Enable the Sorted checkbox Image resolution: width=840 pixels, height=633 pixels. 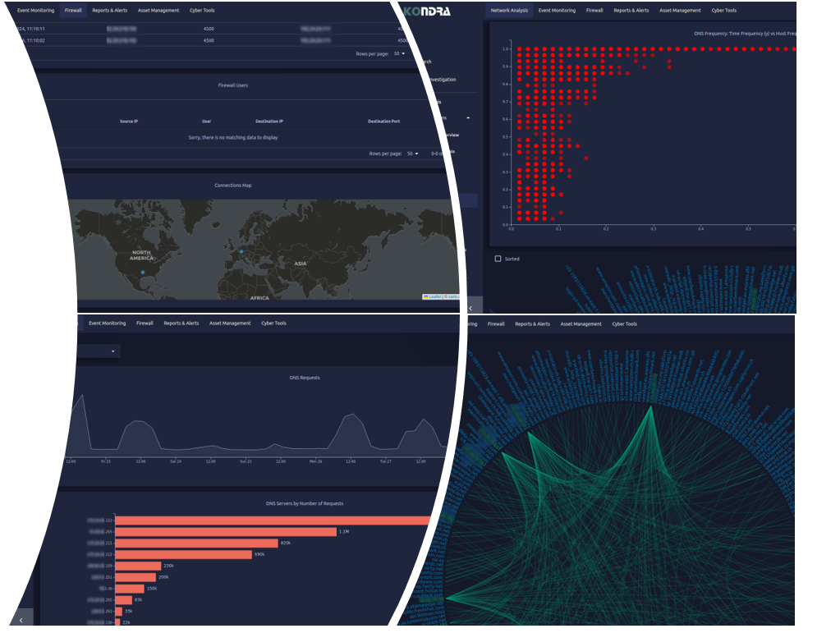pos(498,259)
